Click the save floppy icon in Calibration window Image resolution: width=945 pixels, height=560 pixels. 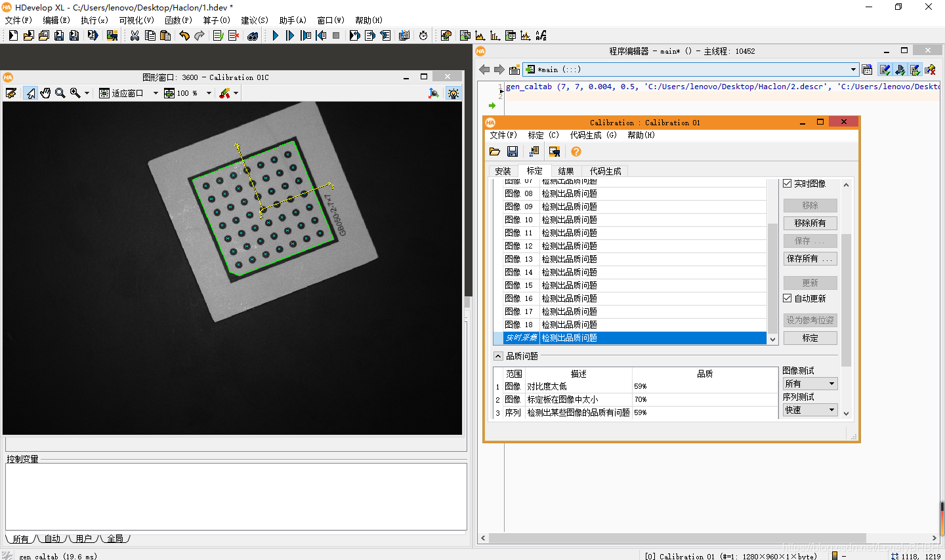click(513, 151)
